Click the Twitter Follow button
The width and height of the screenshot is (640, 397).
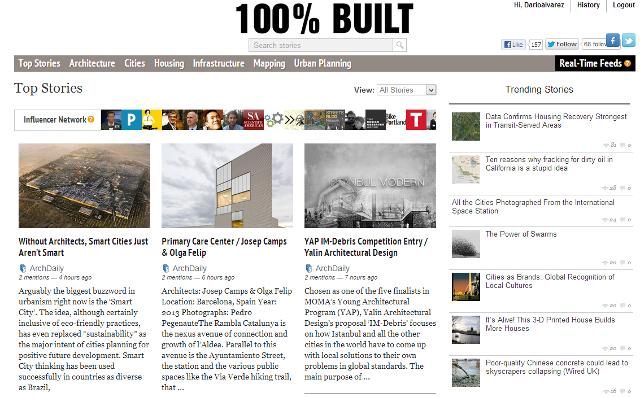click(563, 44)
